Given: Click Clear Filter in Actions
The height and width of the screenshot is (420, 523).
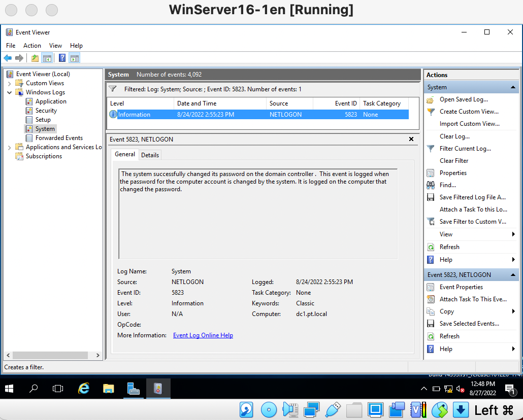Looking at the screenshot, I should (453, 161).
